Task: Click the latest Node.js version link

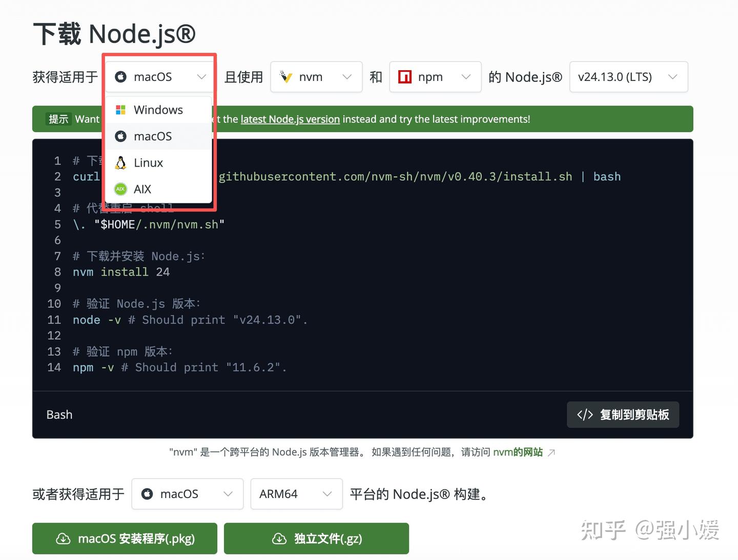Action: pyautogui.click(x=290, y=119)
